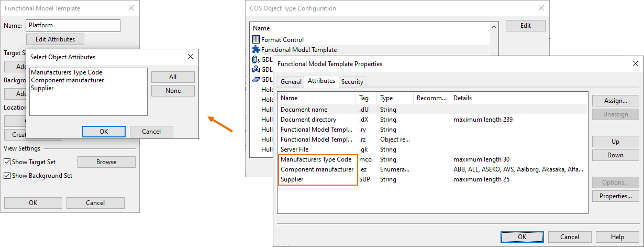The image size is (644, 247).
Task: Toggle Show Background Set checkbox
Action: click(7, 176)
